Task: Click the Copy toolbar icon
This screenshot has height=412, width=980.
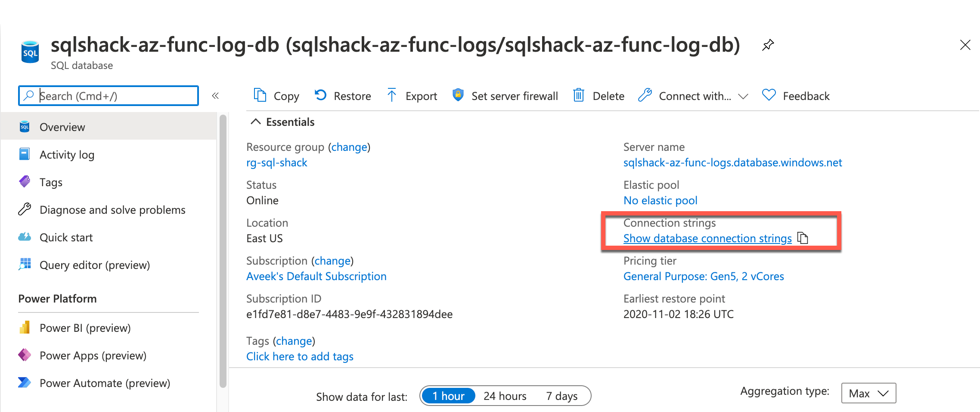Action: coord(260,95)
